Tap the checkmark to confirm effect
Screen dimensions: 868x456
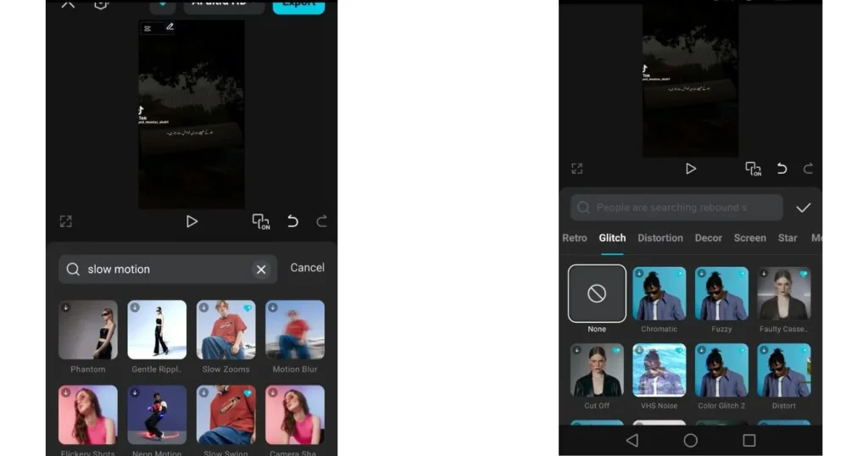tap(803, 208)
